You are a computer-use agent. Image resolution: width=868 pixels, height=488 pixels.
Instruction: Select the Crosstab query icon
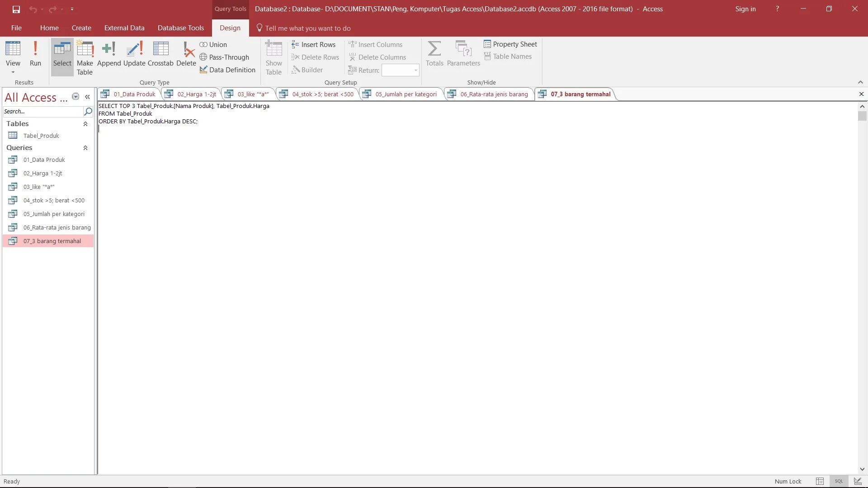click(x=160, y=53)
